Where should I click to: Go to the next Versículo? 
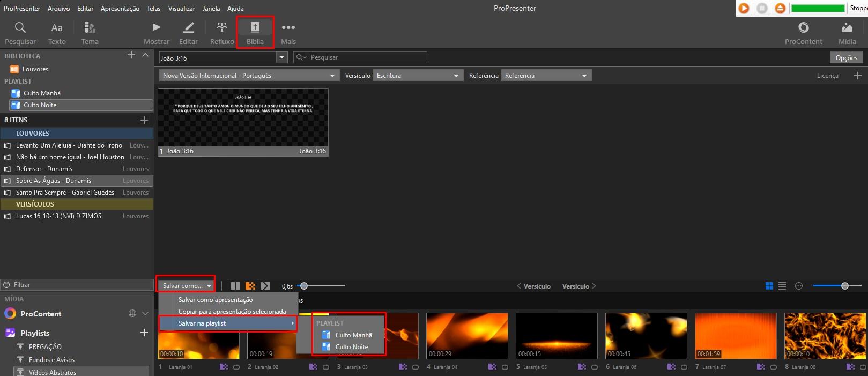[x=579, y=286]
